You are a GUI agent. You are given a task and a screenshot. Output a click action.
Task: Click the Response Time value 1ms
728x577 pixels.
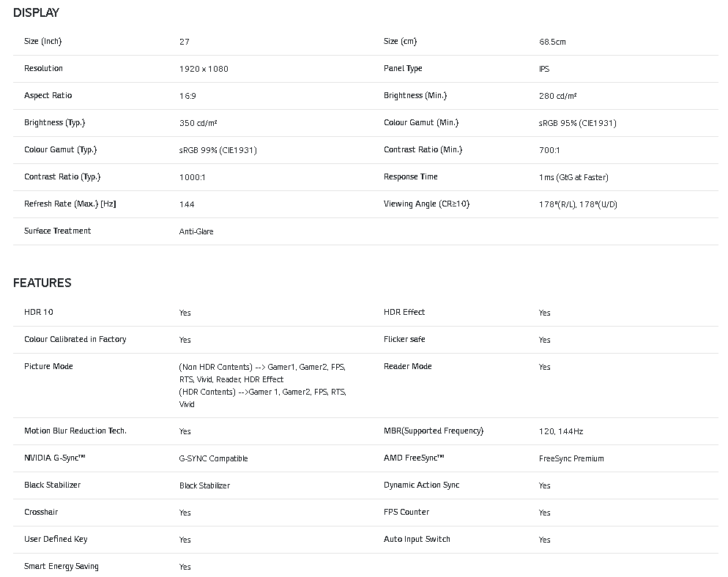(x=573, y=177)
